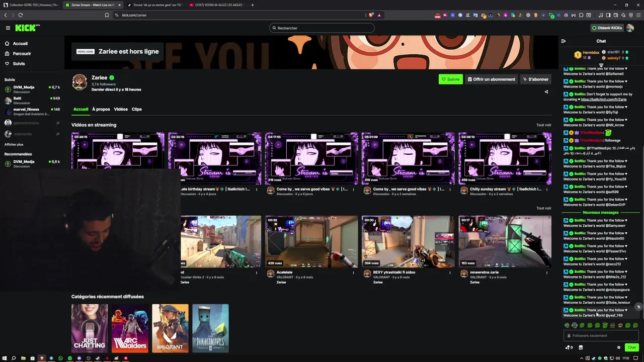Viewport: 644px width, 362px height.
Task: Open options menu for Aceleiele clip
Action: (x=353, y=273)
